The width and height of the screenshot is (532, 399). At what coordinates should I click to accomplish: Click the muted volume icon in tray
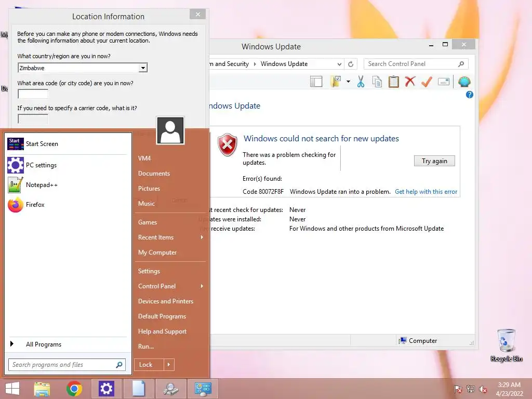[483, 389]
